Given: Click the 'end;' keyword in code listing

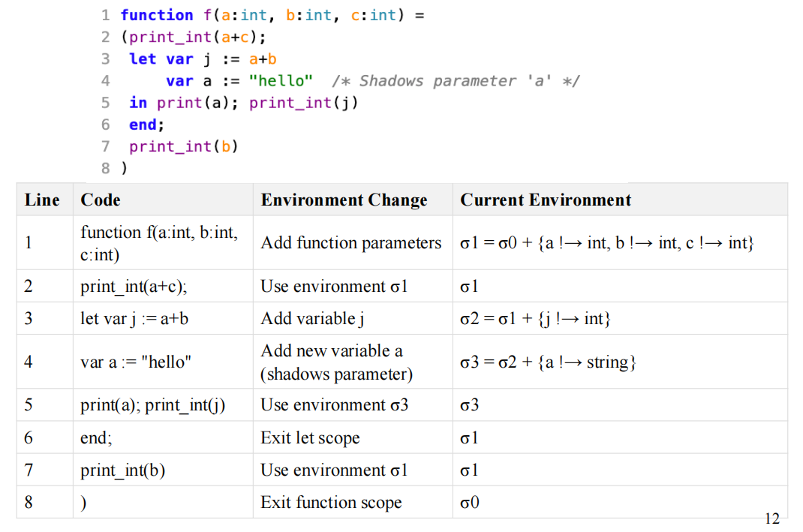Looking at the screenshot, I should point(146,125).
